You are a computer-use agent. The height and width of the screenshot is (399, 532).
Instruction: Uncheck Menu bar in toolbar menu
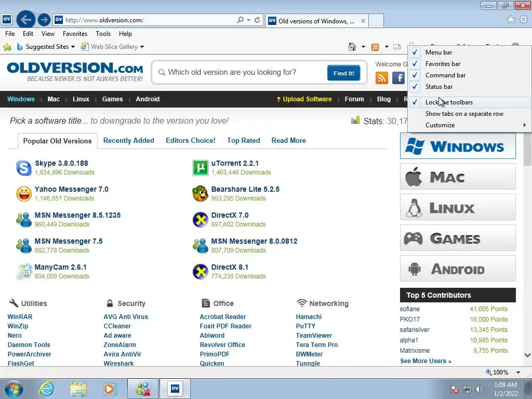(470, 52)
